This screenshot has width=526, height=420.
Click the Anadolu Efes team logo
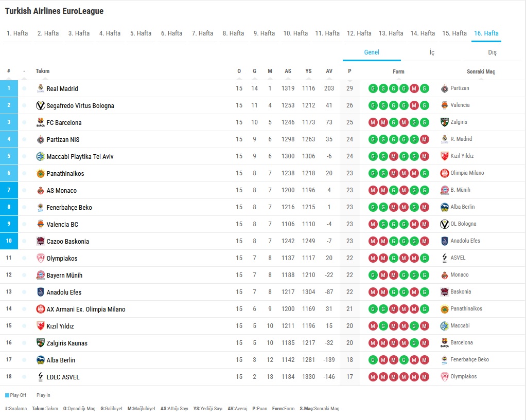(x=41, y=292)
